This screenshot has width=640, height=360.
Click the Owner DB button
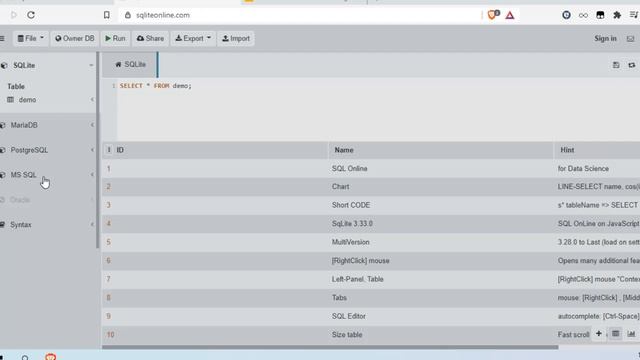(x=75, y=38)
